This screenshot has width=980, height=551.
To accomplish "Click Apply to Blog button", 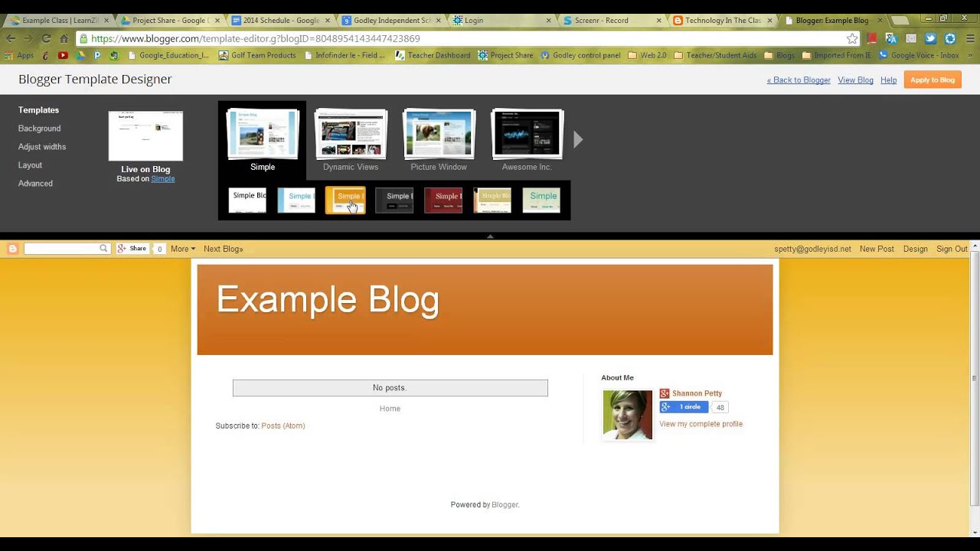I will click(933, 80).
